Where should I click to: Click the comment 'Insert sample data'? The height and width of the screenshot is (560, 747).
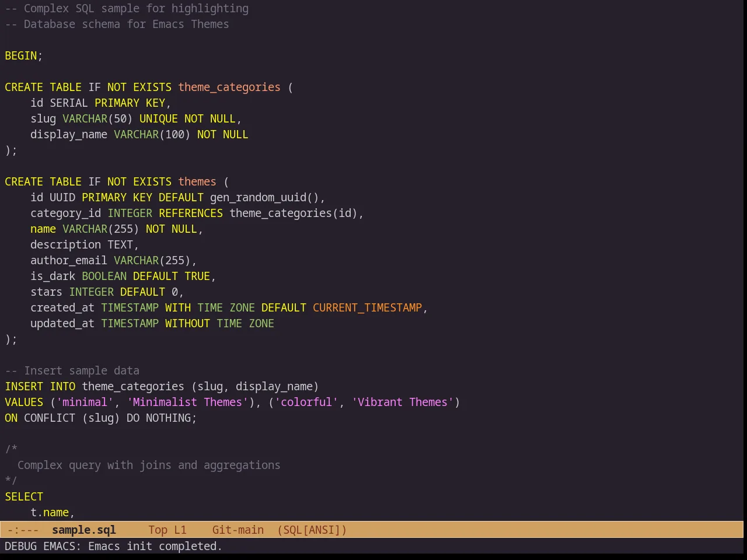(82, 370)
